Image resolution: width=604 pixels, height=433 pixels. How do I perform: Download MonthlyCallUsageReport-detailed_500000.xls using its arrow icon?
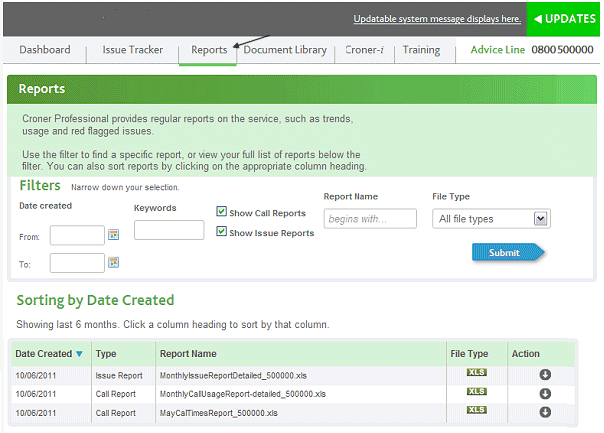coord(545,394)
